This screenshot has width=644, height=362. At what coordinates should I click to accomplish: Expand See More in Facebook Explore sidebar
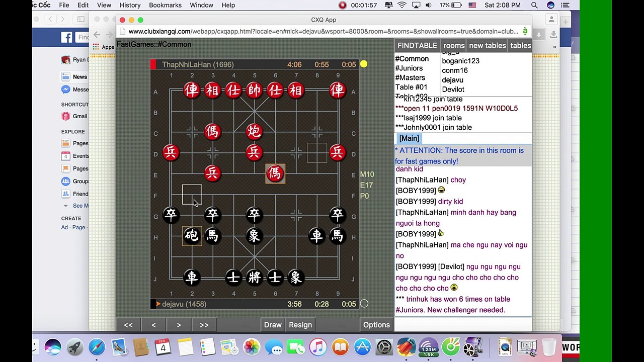coord(80,206)
